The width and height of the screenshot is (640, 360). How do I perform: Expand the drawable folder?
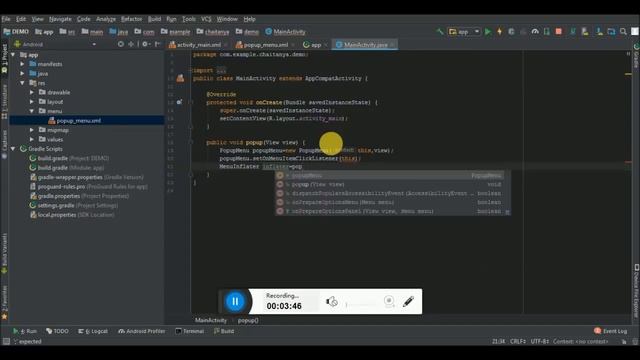(32, 92)
